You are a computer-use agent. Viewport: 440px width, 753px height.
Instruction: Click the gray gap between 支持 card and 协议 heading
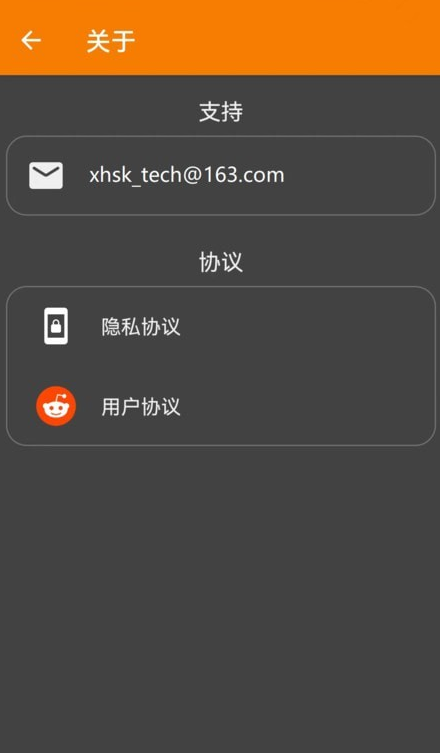[221, 232]
